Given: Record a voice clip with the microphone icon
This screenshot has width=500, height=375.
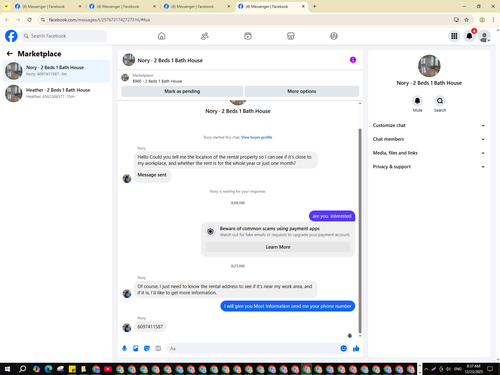Looking at the screenshot, I should [124, 348].
